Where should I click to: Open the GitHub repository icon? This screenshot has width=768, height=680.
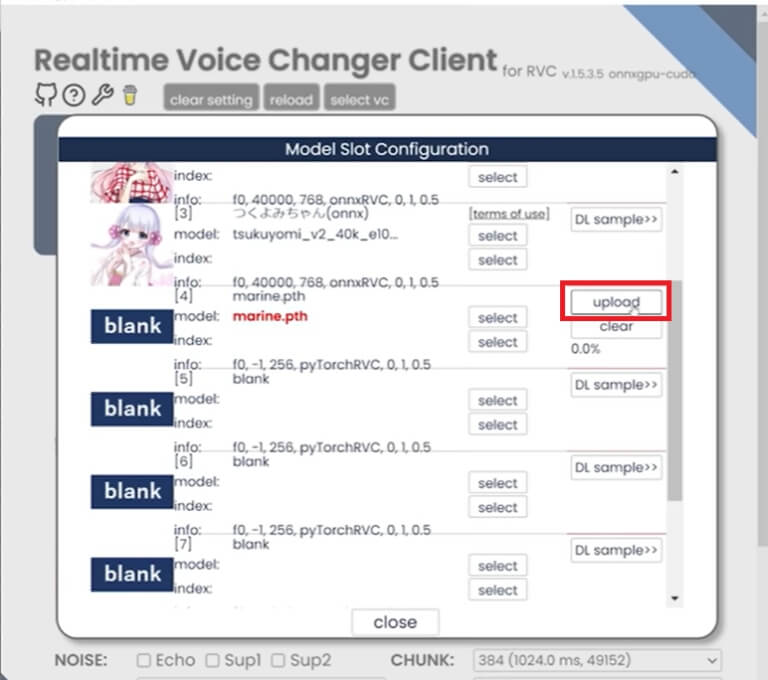point(46,94)
